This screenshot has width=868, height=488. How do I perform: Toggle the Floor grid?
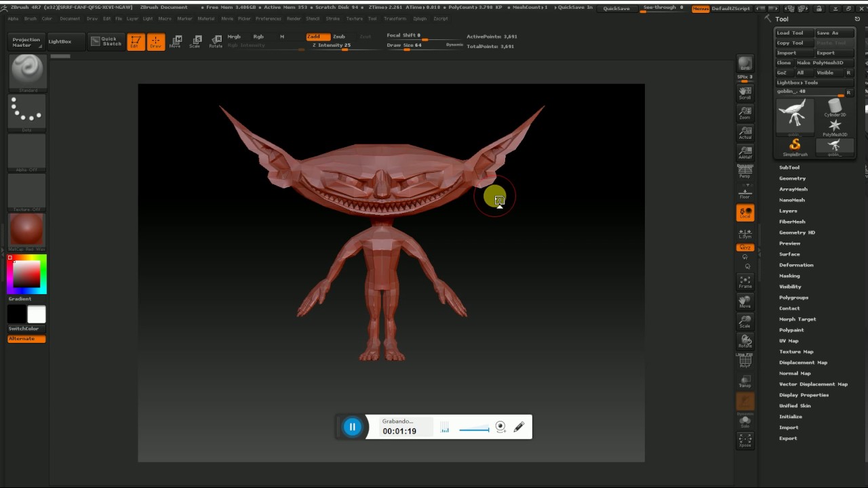click(745, 192)
